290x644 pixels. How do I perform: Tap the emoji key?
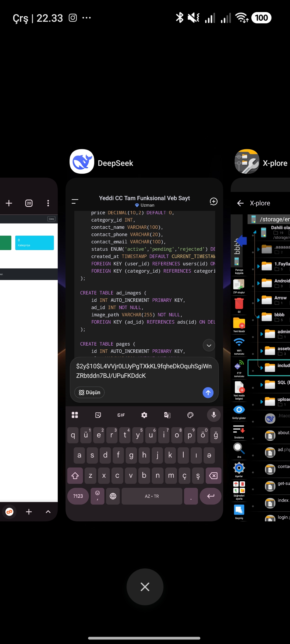97,496
